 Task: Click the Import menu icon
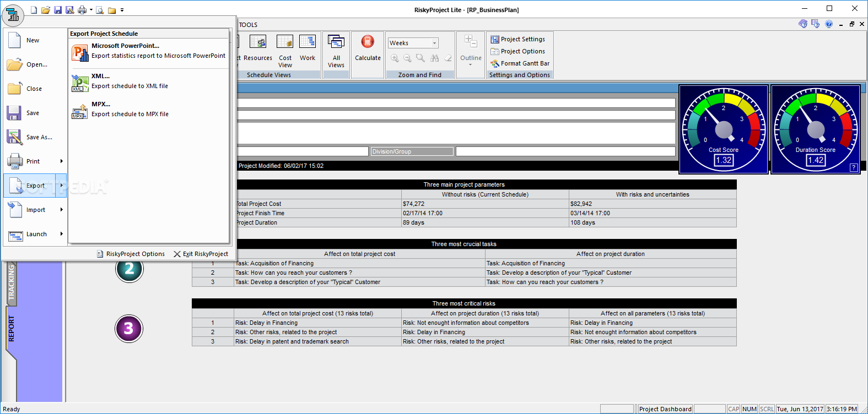pos(15,210)
